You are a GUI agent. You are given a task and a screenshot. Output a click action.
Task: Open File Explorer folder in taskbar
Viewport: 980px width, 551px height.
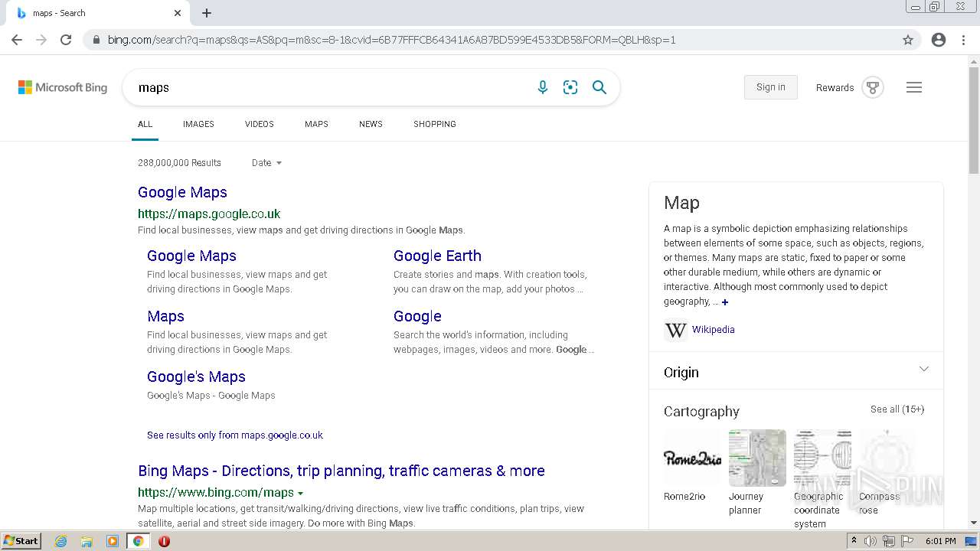point(87,541)
